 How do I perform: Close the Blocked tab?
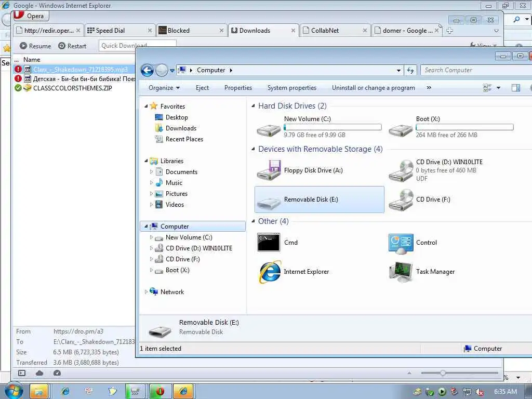coord(221,31)
